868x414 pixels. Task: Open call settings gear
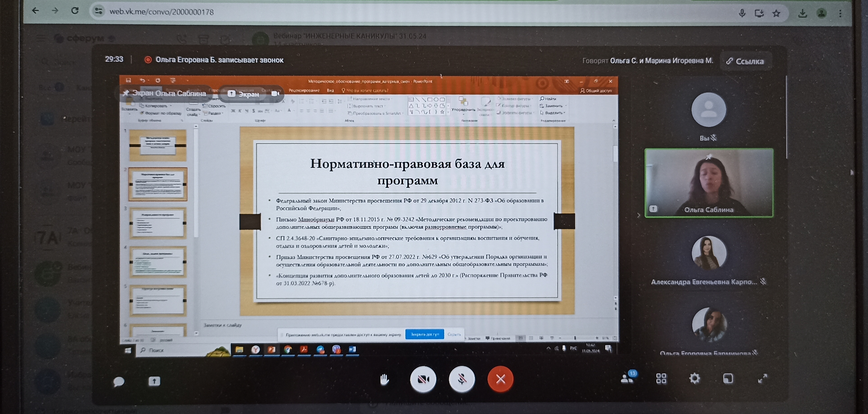tap(694, 378)
